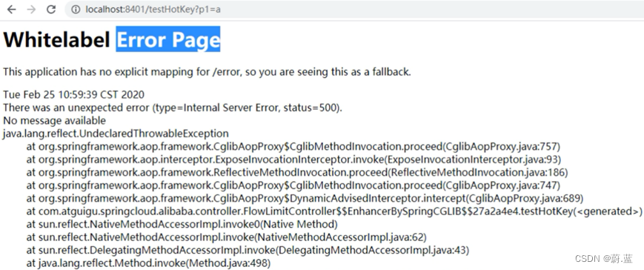This screenshot has width=644, height=270.
Task: Click the No message available line
Action: click(x=54, y=120)
